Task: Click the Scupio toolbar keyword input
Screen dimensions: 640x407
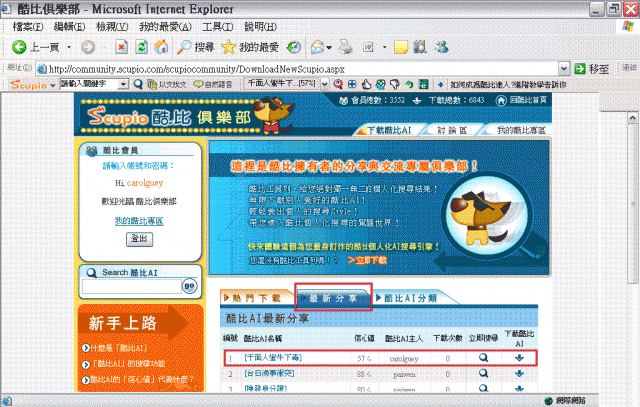Action: (x=89, y=84)
